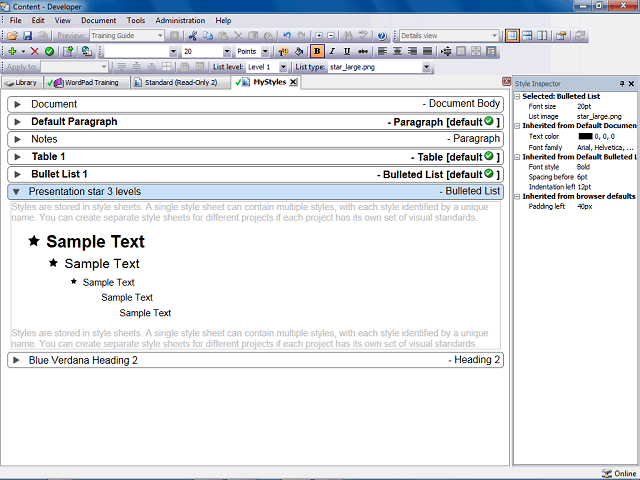Expand the Notes style row
This screenshot has height=480, width=640.
click(17, 140)
